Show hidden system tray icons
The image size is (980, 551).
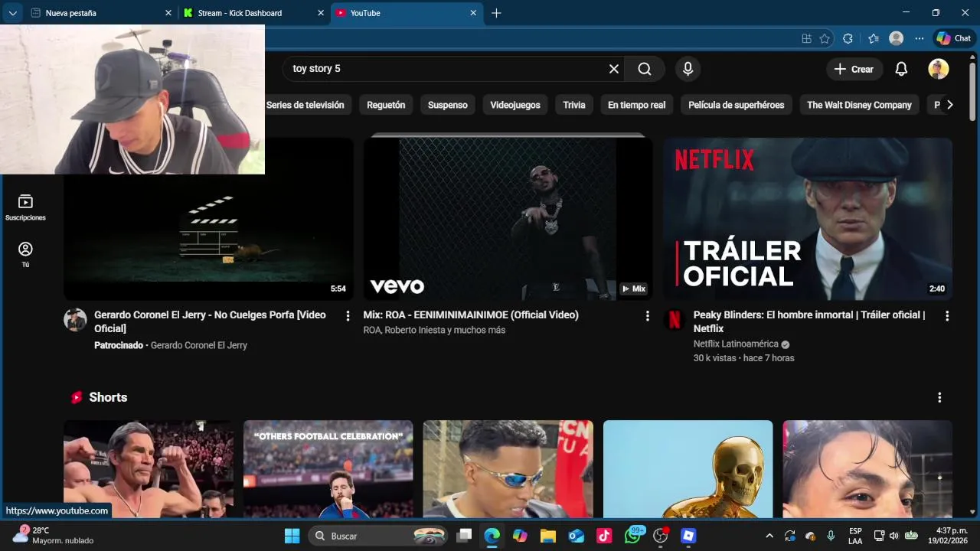769,536
